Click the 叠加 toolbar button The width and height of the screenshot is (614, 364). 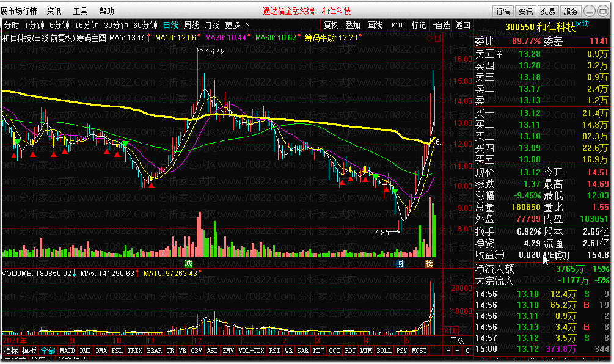(x=353, y=26)
